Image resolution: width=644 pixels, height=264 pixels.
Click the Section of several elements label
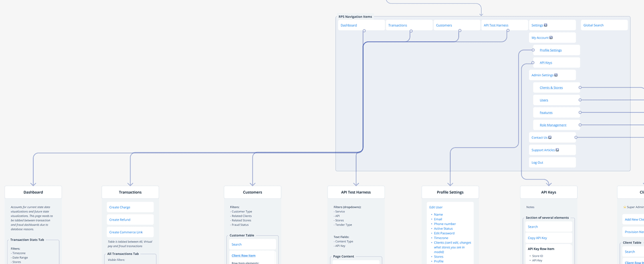coord(547,218)
